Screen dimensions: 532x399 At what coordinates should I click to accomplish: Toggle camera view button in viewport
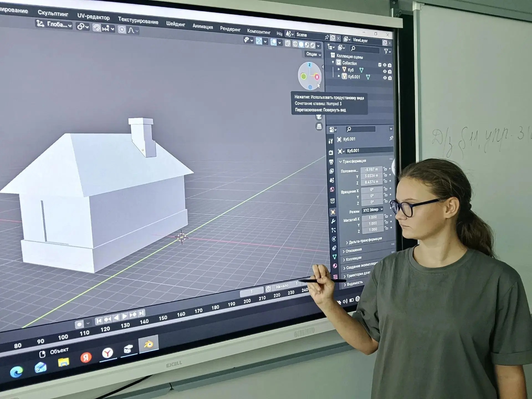319,117
